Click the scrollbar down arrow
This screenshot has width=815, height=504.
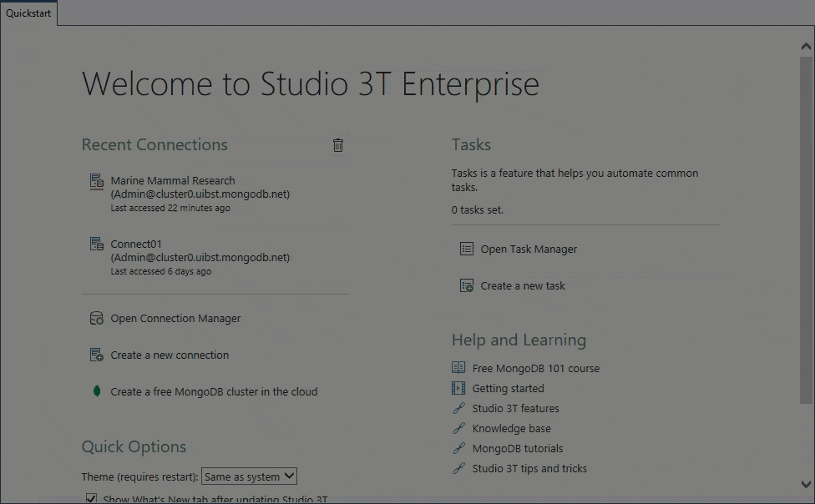coord(806,484)
